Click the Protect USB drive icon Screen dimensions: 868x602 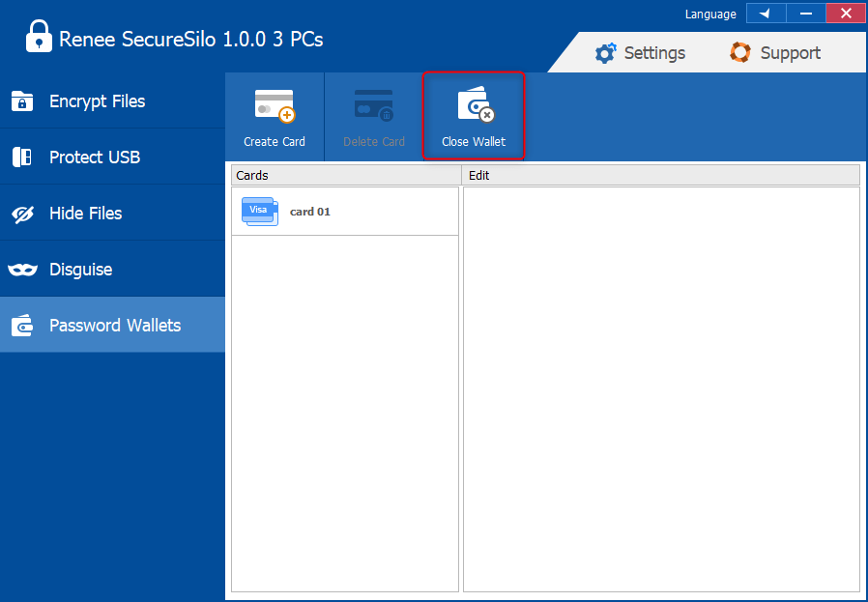click(x=22, y=157)
